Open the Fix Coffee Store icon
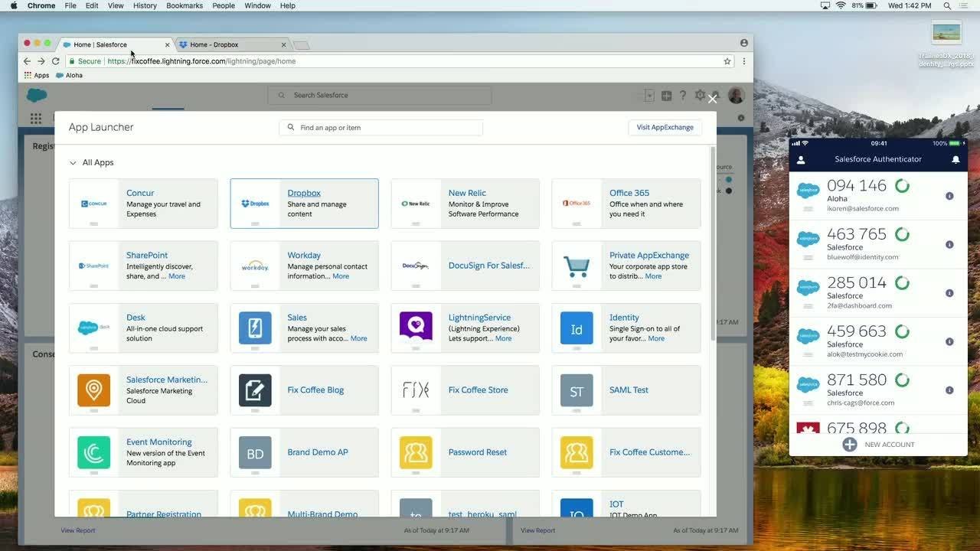The image size is (980, 551). pos(416,390)
